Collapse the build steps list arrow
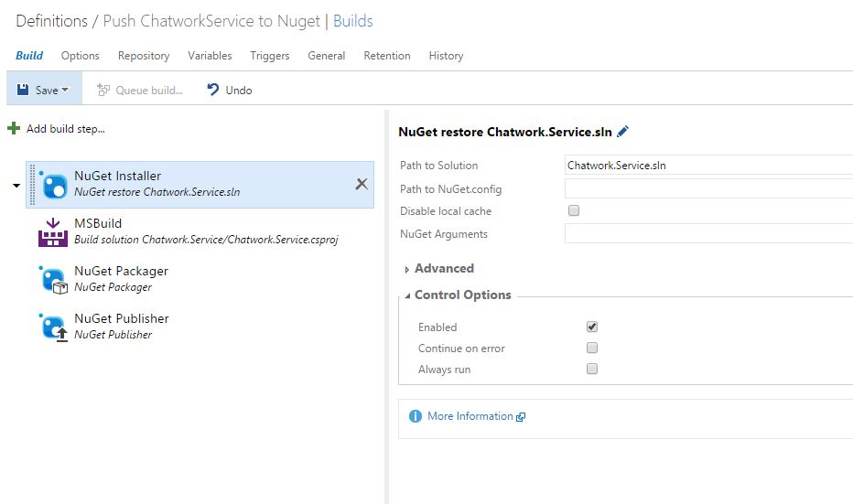The height and width of the screenshot is (504, 853). 16,186
